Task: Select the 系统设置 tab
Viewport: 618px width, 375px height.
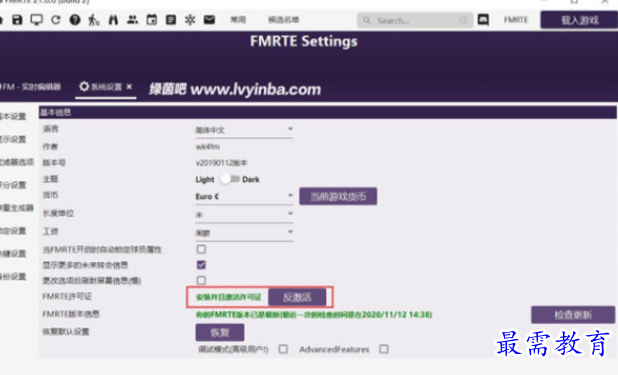Action: point(106,87)
